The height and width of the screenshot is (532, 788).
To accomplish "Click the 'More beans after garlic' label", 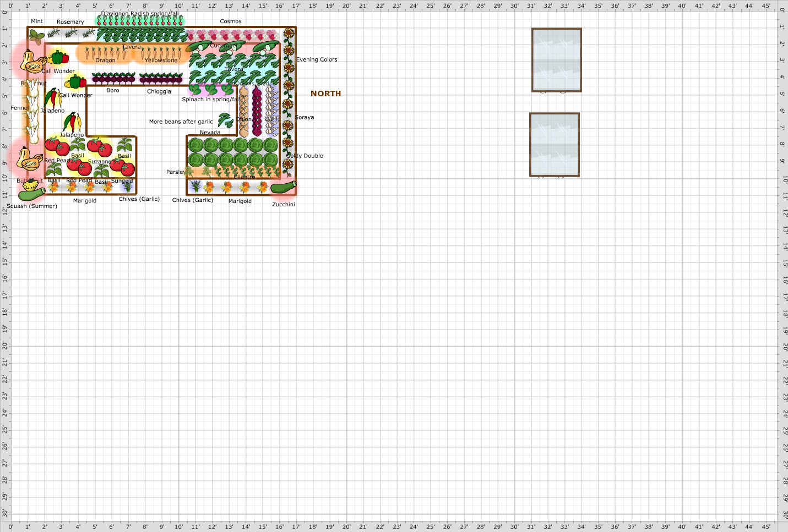I will [181, 122].
